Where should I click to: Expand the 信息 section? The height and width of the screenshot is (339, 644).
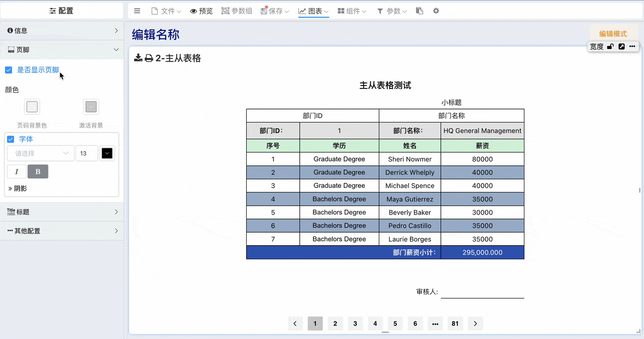62,30
